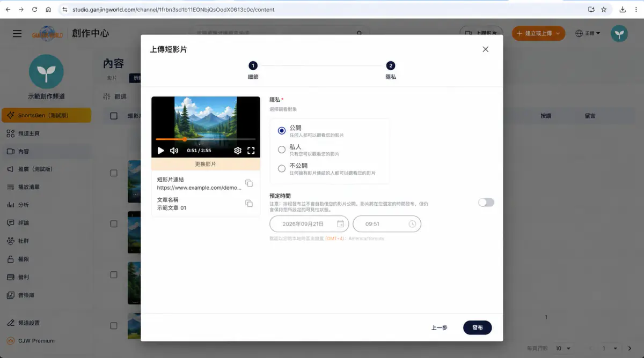This screenshot has width=644, height=358.
Task: Go to 頻道主頁 in sidebar
Action: [46, 133]
